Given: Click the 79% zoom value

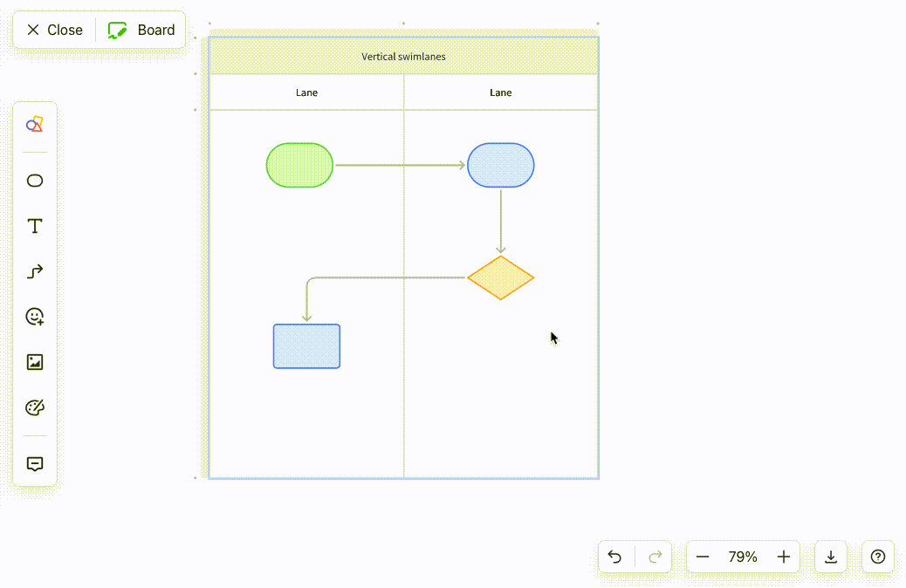Looking at the screenshot, I should pyautogui.click(x=743, y=557).
